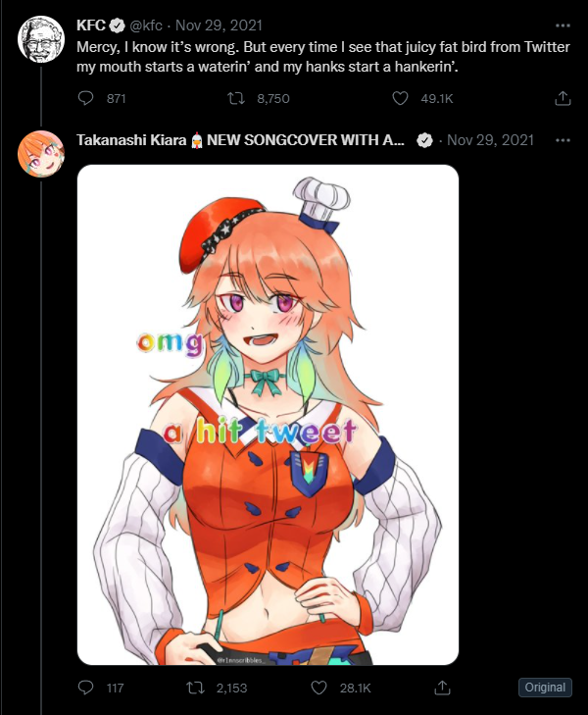Reply to Takanashi Kiara's tweet
The height and width of the screenshot is (715, 588).
[85, 688]
